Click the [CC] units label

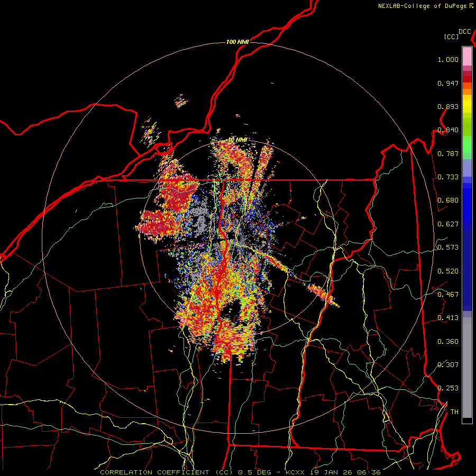(451, 36)
